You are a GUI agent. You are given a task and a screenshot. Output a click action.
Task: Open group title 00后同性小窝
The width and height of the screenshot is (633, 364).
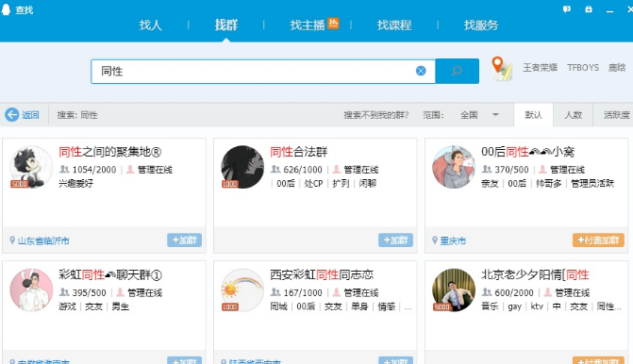(527, 152)
